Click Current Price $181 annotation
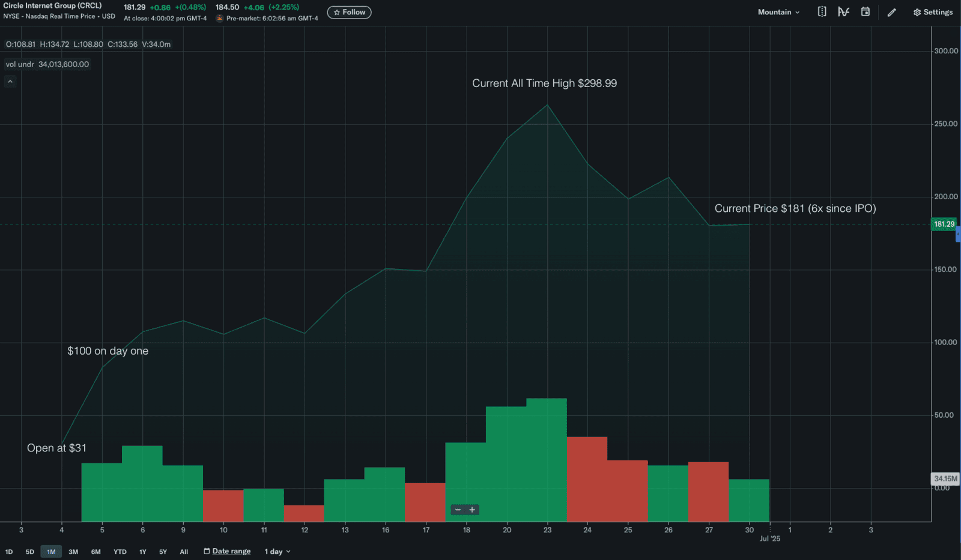This screenshot has width=961, height=560. click(795, 208)
